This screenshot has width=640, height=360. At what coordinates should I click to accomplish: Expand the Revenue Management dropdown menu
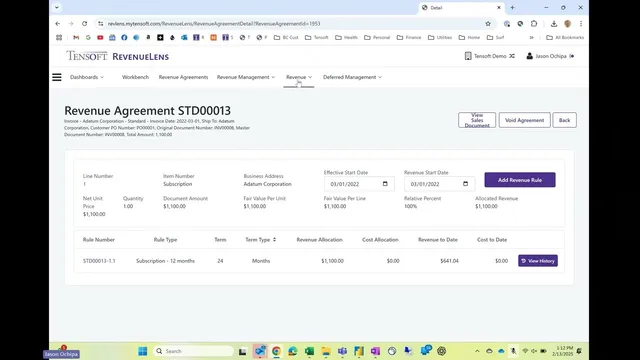pyautogui.click(x=246, y=77)
